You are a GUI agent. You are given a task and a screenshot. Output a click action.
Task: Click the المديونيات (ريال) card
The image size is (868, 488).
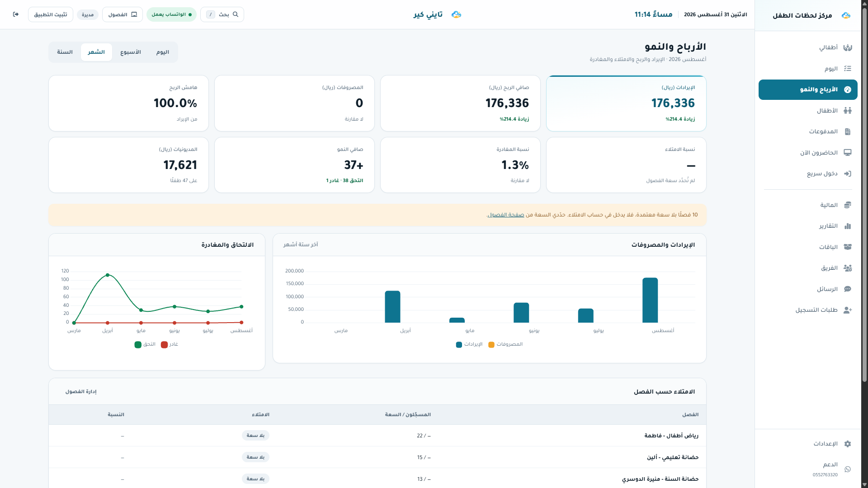click(x=128, y=165)
